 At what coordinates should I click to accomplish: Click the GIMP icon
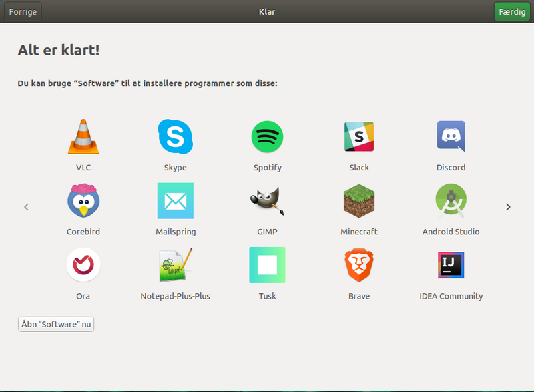point(267,200)
